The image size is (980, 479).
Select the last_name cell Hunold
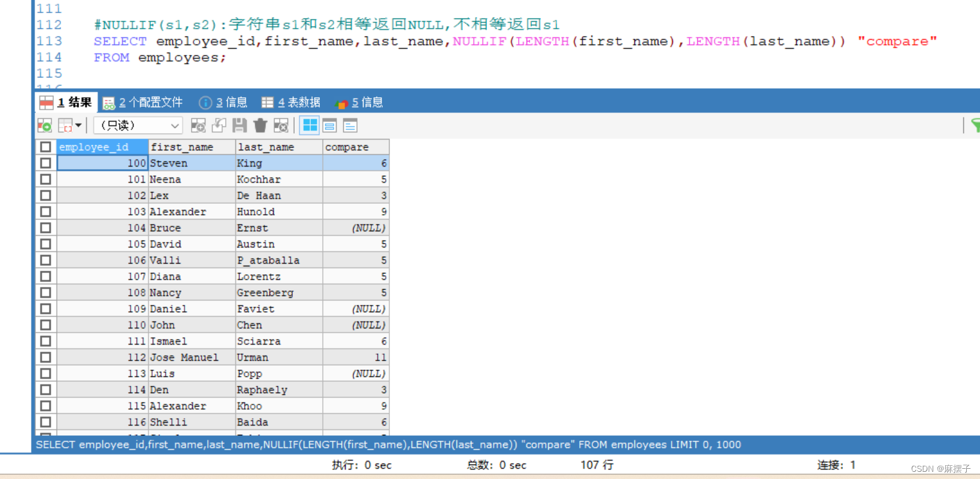[x=279, y=212]
